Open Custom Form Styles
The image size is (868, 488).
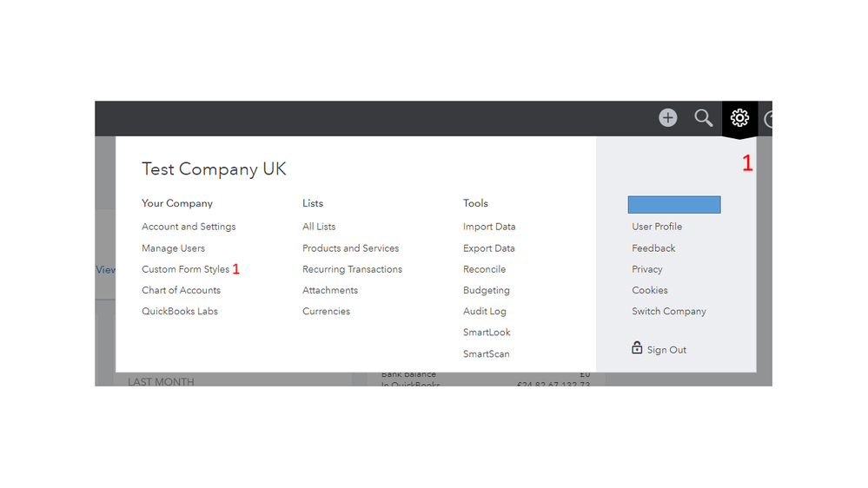click(185, 269)
